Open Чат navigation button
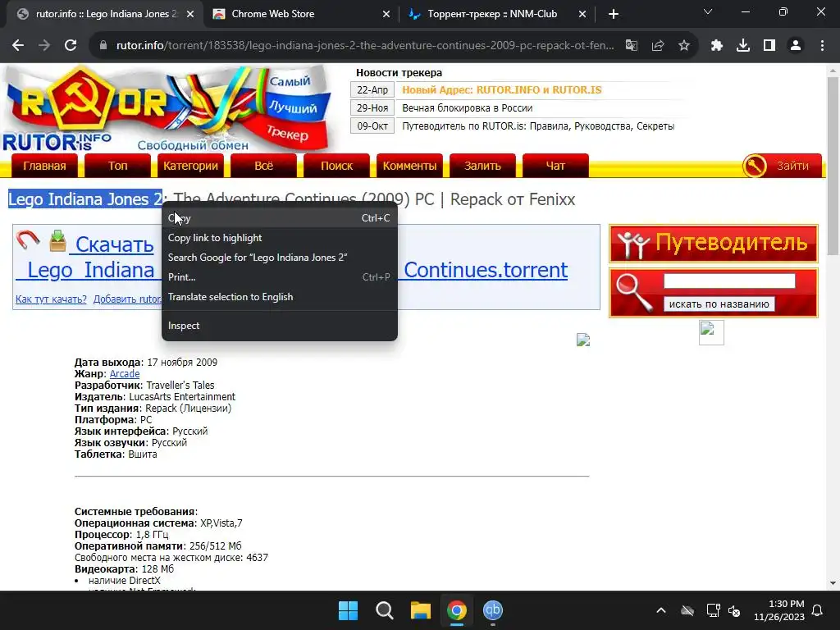Screen dimensions: 840x630 555,166
